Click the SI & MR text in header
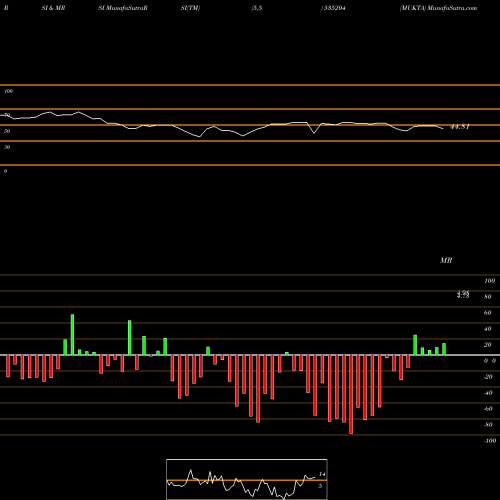This screenshot has height=500, width=500. click(x=53, y=8)
